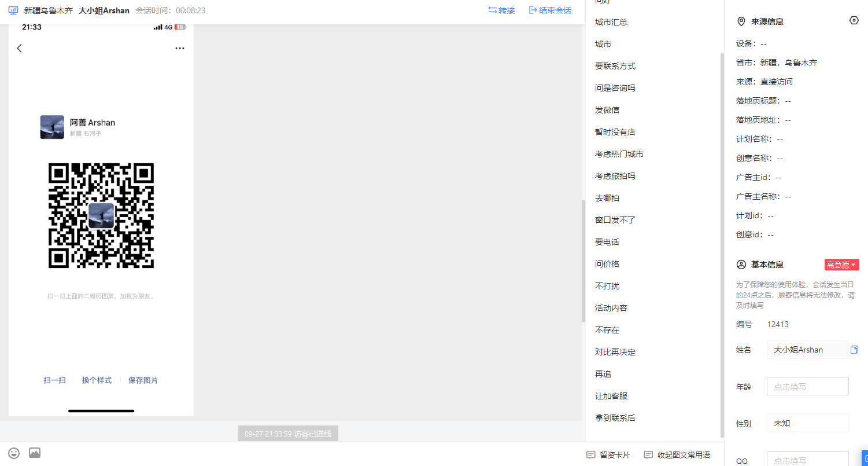Viewport: 868px width, 466px height.
Task: Choose the phrase 窗口发不了
Action: 615,220
